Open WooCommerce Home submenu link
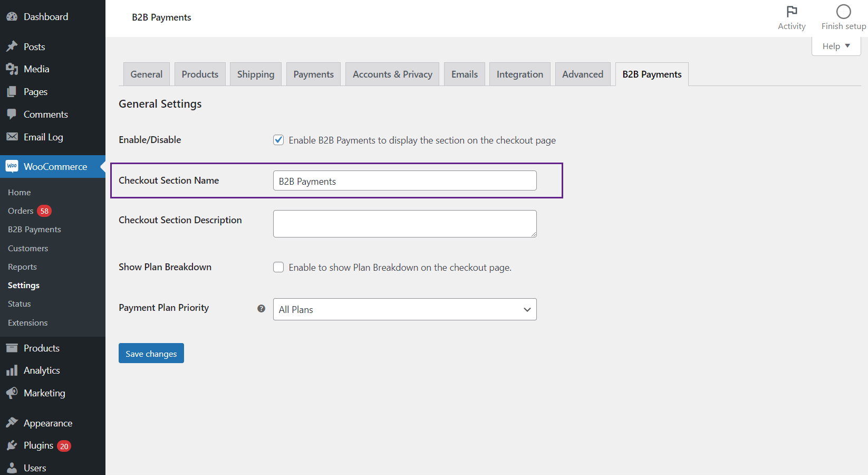The width and height of the screenshot is (868, 475). coord(20,193)
